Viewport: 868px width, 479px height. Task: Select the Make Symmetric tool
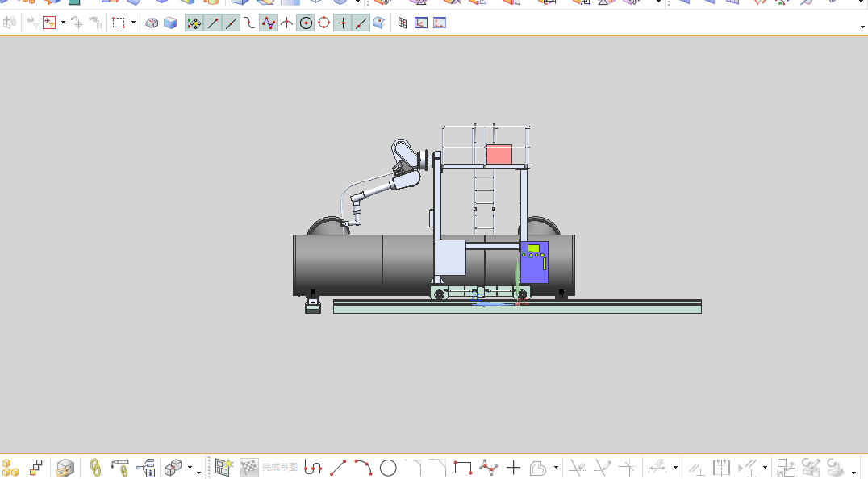(x=721, y=468)
